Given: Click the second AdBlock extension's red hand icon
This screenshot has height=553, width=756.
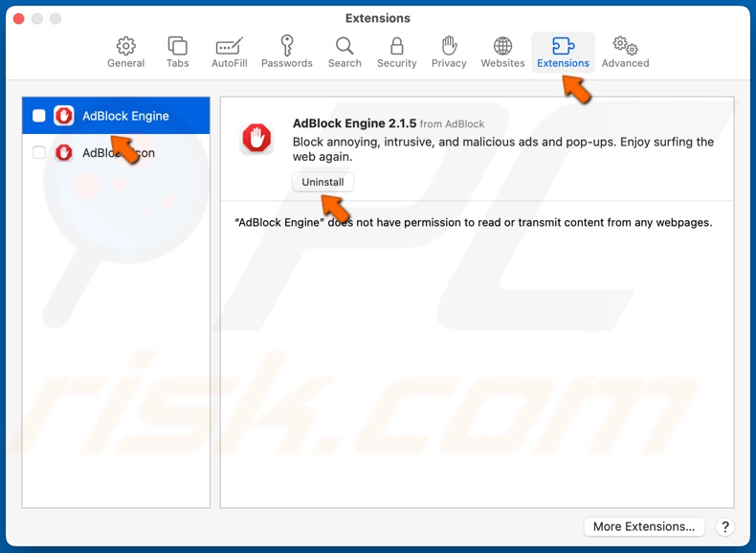Looking at the screenshot, I should 64,152.
